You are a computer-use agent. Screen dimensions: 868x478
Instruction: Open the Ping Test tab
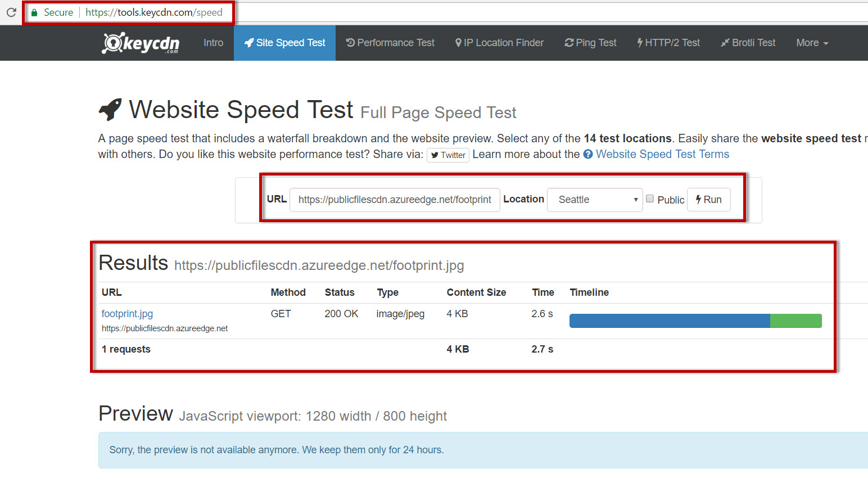coord(590,43)
